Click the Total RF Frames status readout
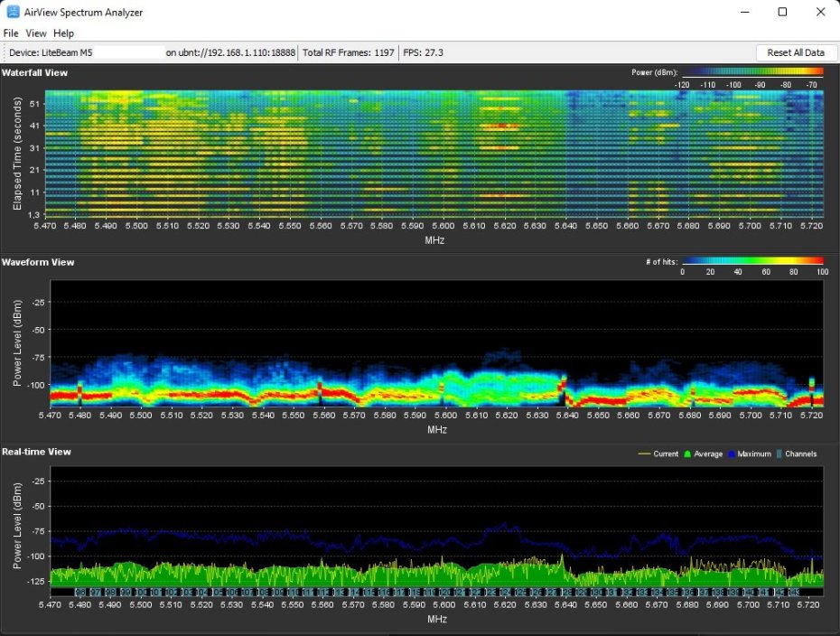840x636 pixels. [348, 52]
